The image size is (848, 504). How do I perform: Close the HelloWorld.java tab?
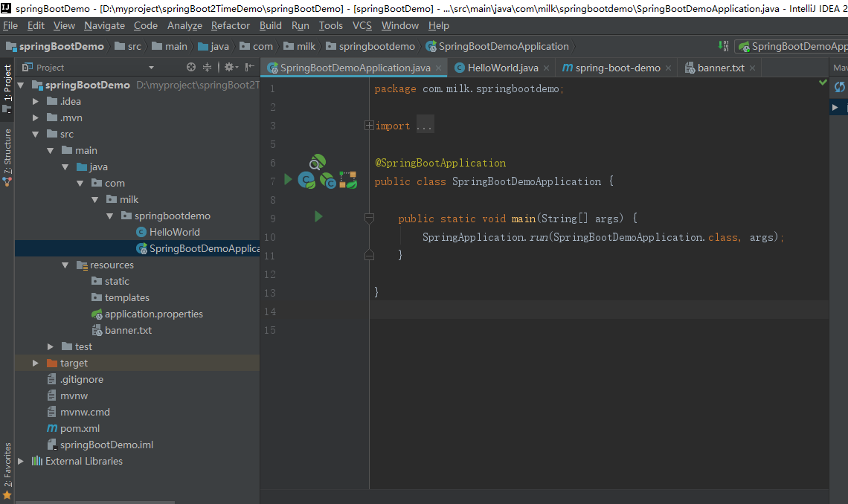coord(546,68)
